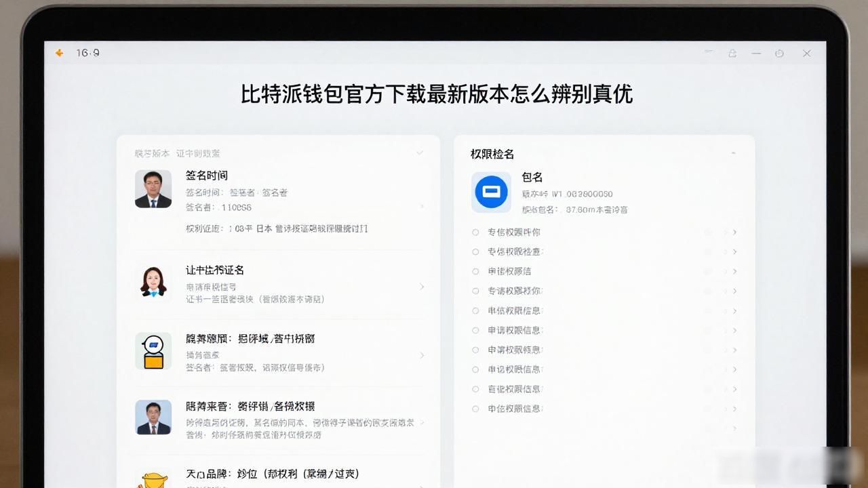
Task: Close the window with the X button
Action: [806, 53]
